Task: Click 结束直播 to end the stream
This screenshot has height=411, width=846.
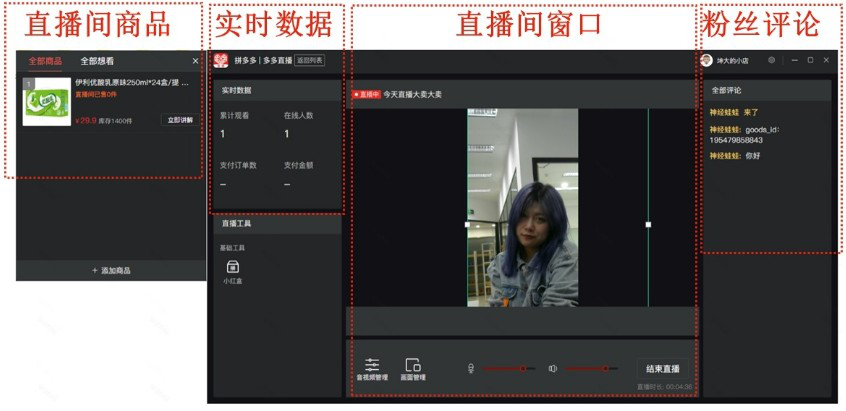Action: point(663,369)
